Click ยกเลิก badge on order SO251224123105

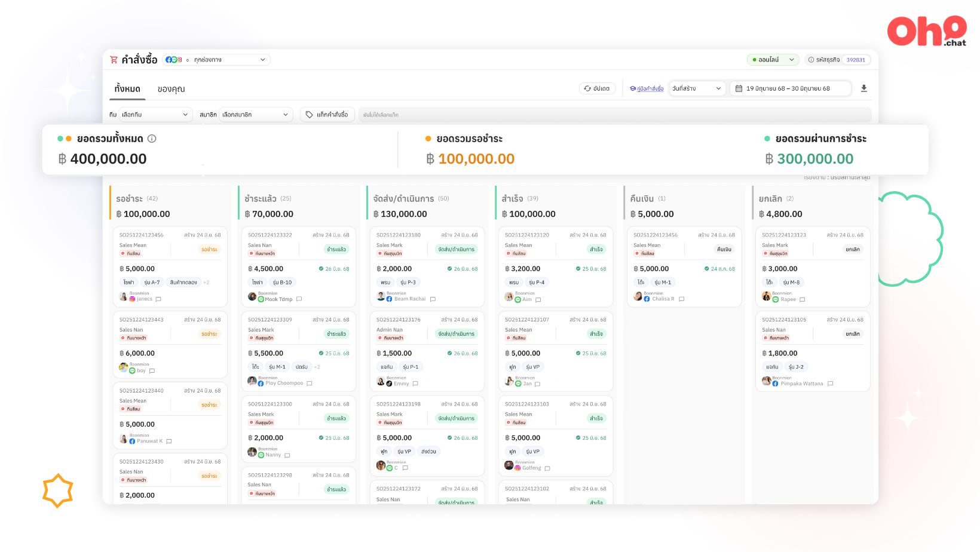(853, 334)
